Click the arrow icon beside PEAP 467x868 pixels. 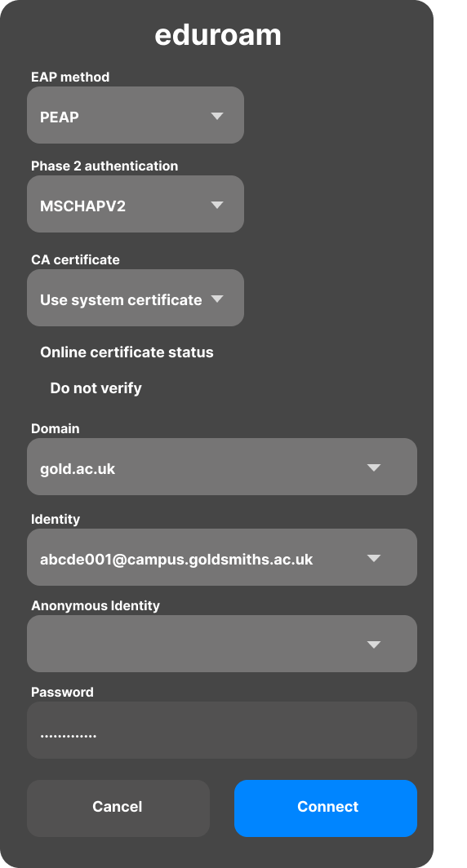[x=217, y=116]
